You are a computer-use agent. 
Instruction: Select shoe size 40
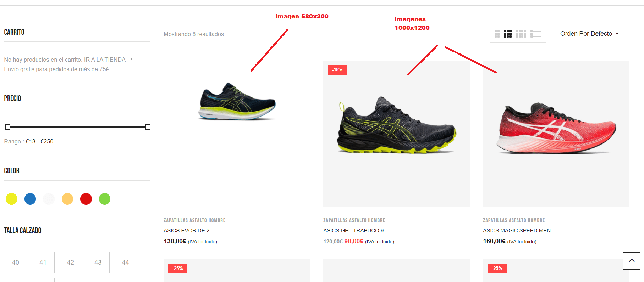tap(16, 263)
